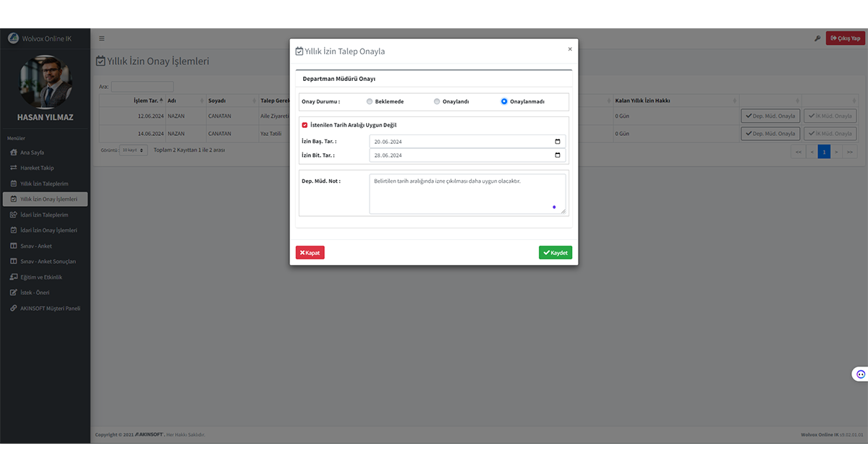The height and width of the screenshot is (472, 868).
Task: Open İdari İzin Taleplerim menu item
Action: [43, 215]
